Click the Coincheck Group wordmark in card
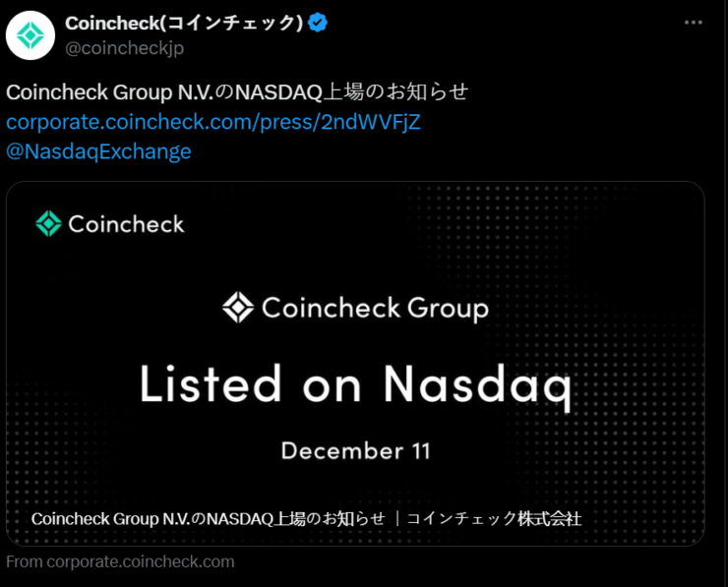 point(375,309)
